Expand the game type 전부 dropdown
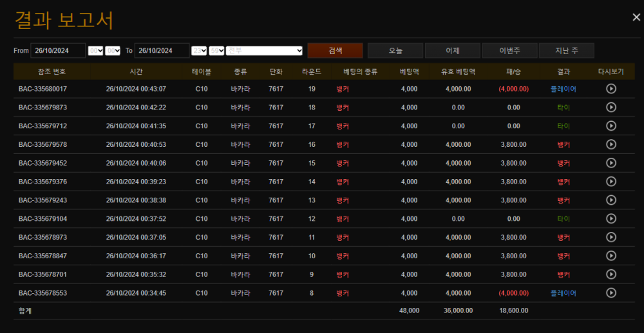This screenshot has width=644, height=333. pos(265,51)
